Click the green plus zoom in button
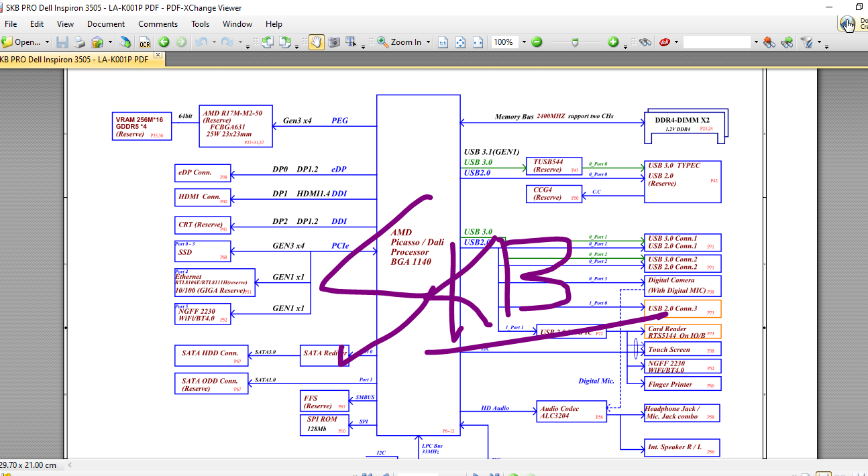This screenshot has height=476, width=868. (613, 42)
